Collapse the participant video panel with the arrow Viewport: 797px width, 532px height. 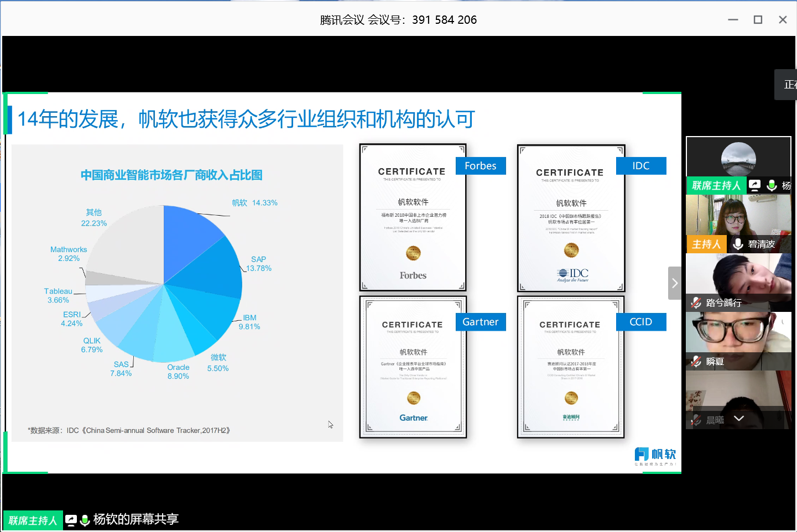point(675,283)
